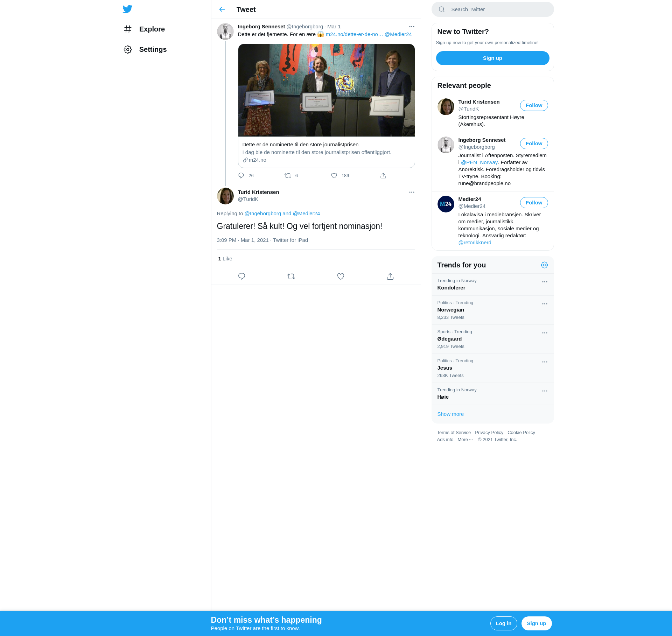672x636 pixels.
Task: Open more options for the Jesus trend
Action: point(545,362)
